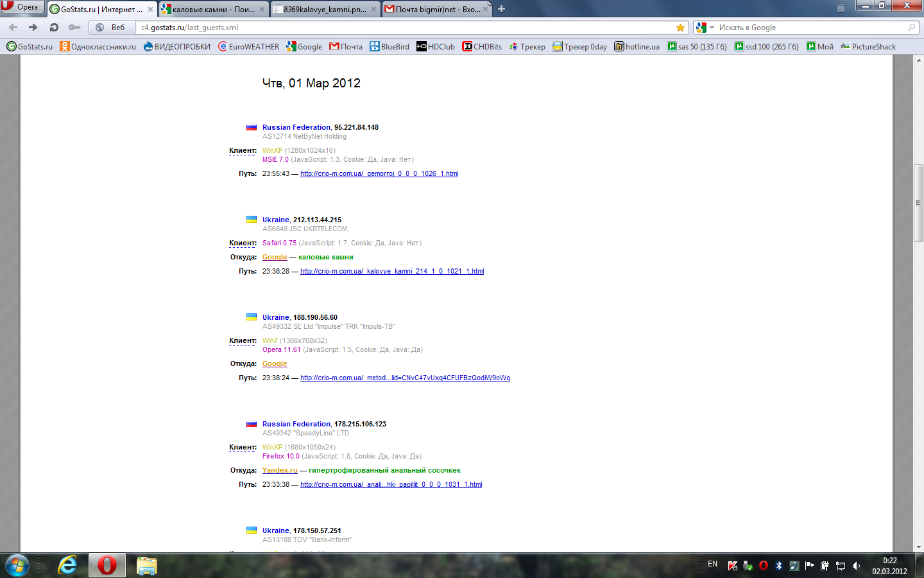Open Одноклассники.ru bookmark
The image size is (924, 578).
tap(98, 46)
